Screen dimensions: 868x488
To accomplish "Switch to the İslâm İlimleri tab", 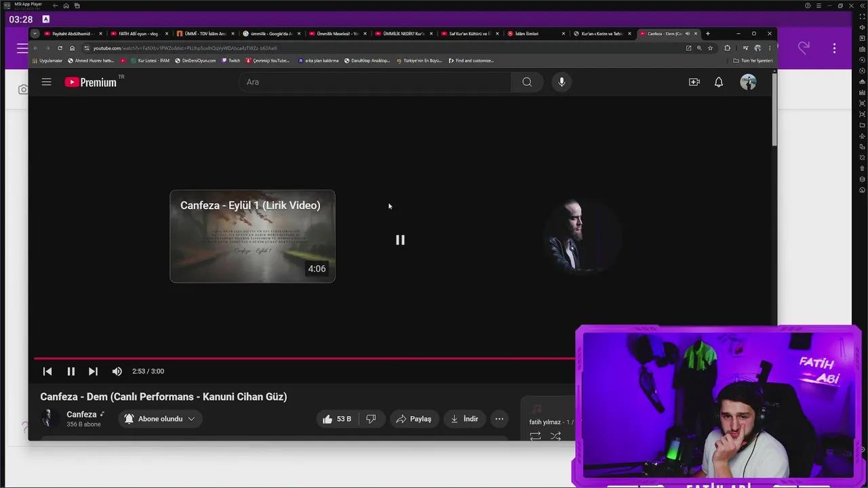I will [x=536, y=33].
